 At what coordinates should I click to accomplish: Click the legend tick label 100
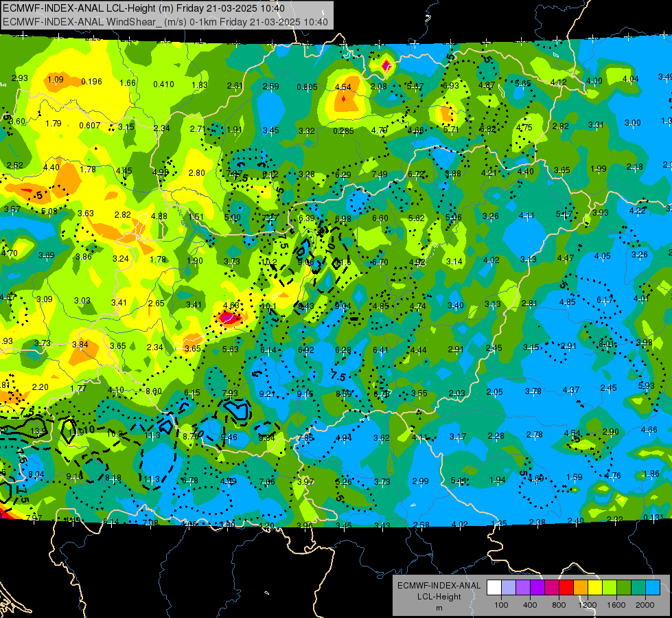(501, 605)
